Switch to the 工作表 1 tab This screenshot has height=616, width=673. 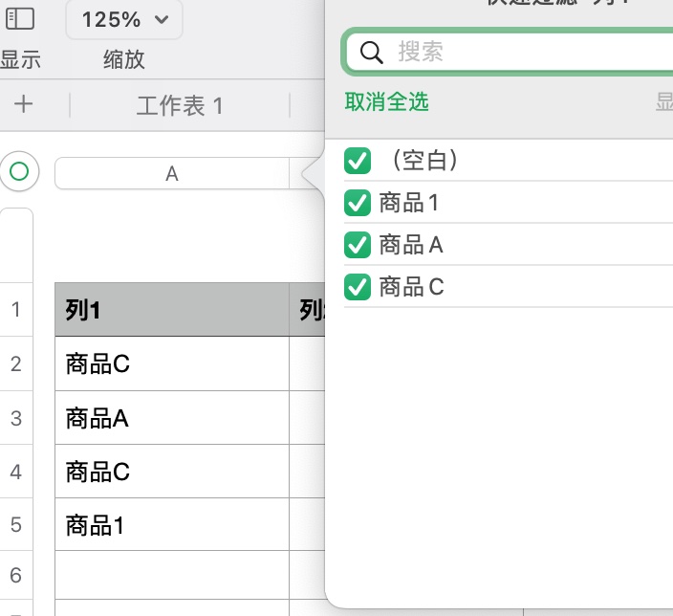point(180,105)
